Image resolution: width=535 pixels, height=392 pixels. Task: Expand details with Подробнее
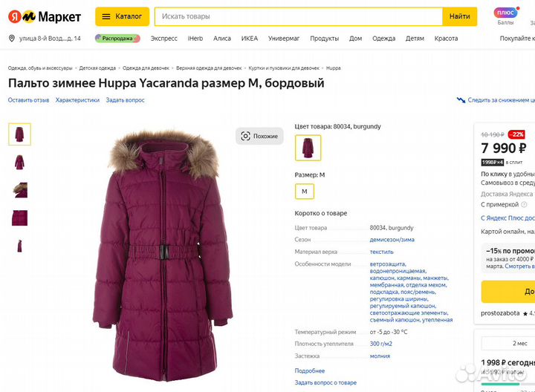click(309, 370)
